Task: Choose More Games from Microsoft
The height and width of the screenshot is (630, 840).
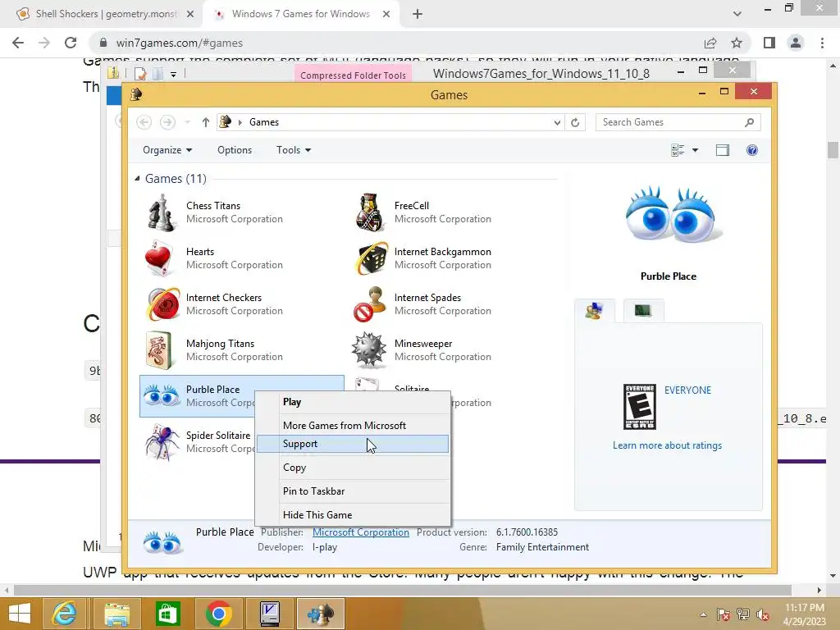Action: [x=353, y=426]
